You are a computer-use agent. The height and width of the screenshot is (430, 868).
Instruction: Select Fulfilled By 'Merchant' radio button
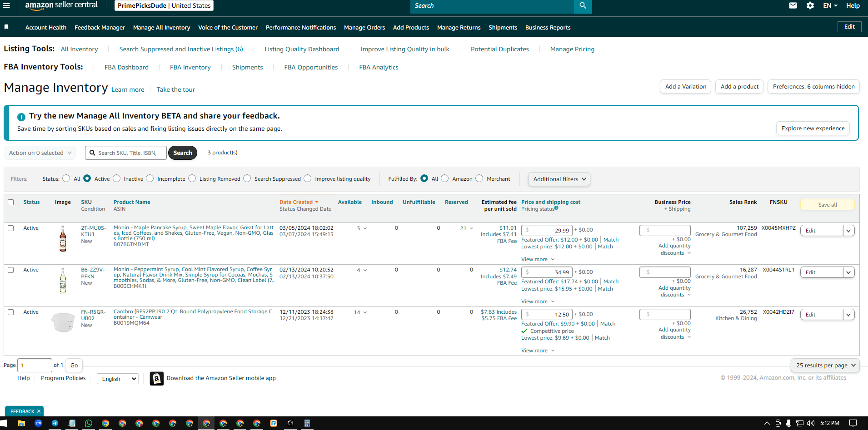tap(479, 178)
